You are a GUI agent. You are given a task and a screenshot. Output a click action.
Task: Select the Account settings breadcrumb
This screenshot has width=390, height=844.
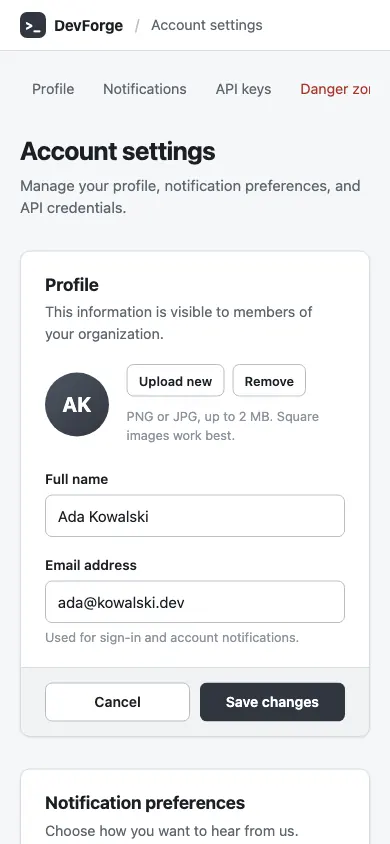pos(207,25)
